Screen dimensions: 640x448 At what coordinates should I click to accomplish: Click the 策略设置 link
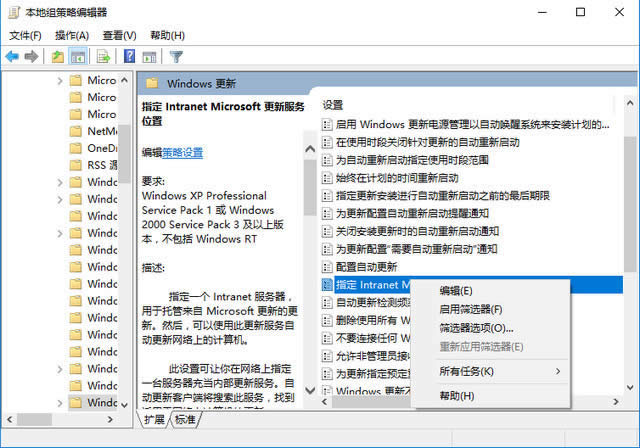coord(183,153)
